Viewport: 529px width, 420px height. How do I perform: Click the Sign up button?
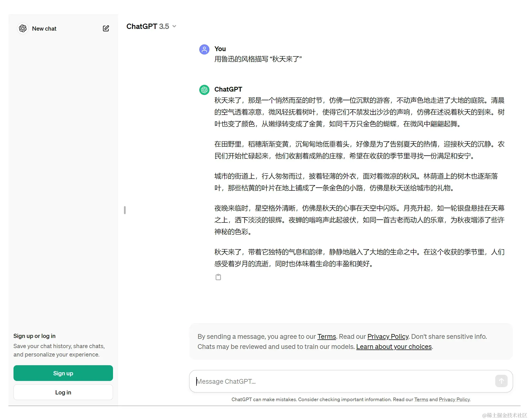point(63,373)
